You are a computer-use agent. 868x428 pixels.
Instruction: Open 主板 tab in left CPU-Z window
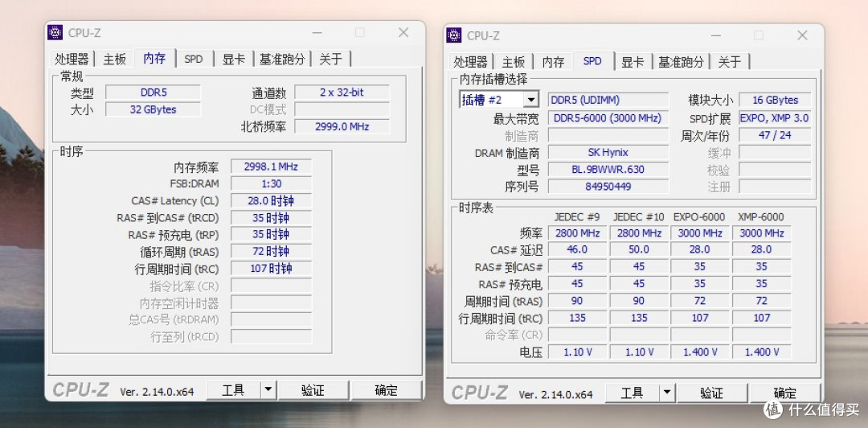click(x=115, y=59)
